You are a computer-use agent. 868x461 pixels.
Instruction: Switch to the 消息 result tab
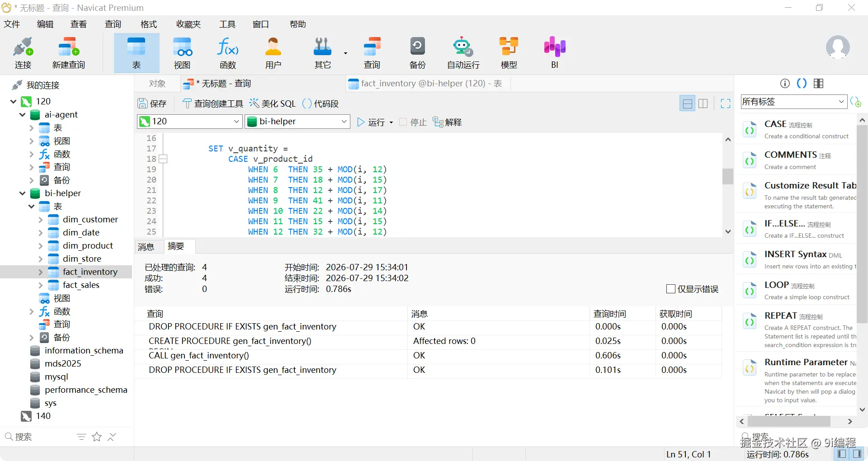tap(146, 247)
